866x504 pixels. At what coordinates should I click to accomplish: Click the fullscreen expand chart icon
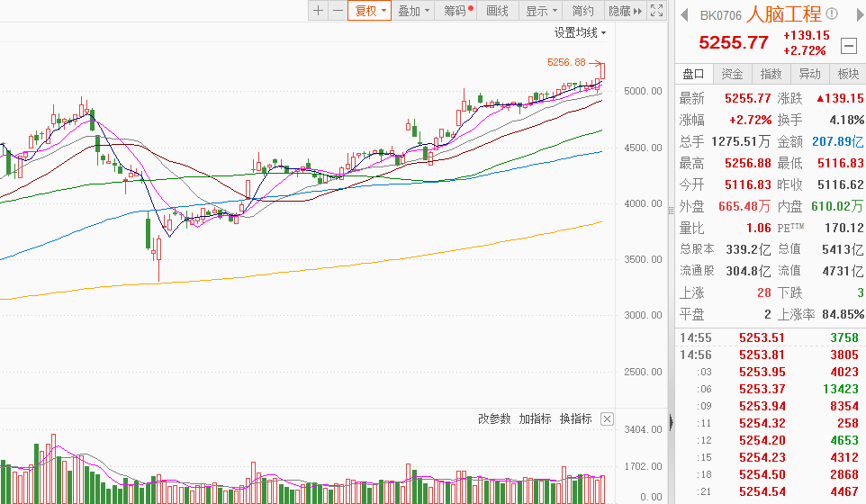(x=657, y=11)
